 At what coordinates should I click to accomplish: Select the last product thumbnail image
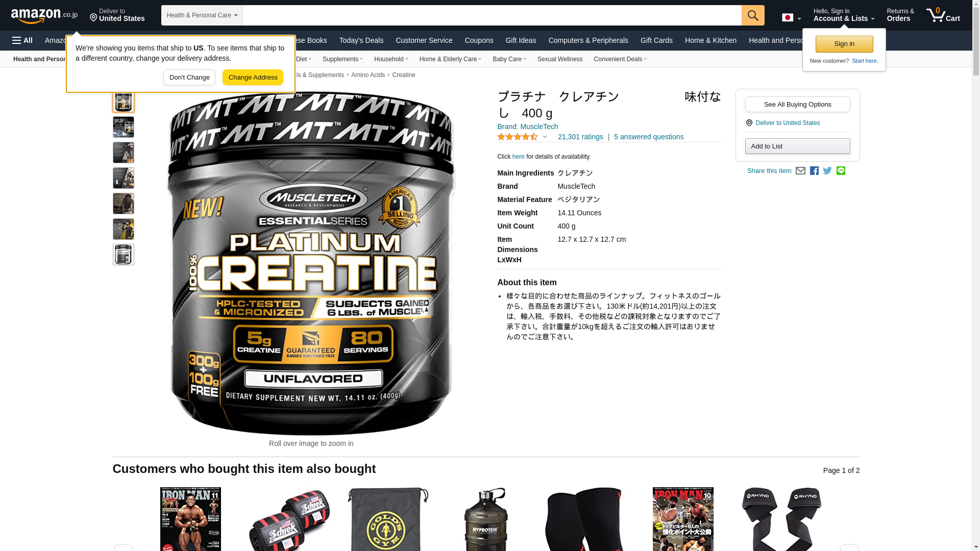(x=124, y=255)
